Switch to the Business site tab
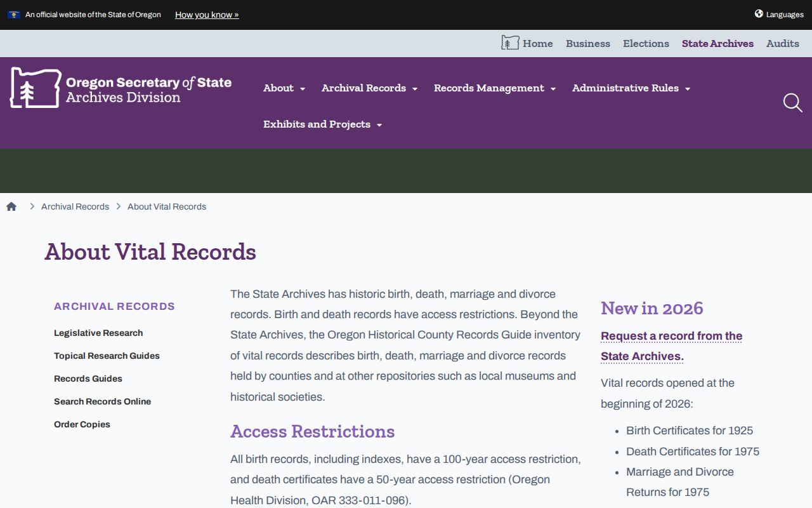 pos(588,43)
